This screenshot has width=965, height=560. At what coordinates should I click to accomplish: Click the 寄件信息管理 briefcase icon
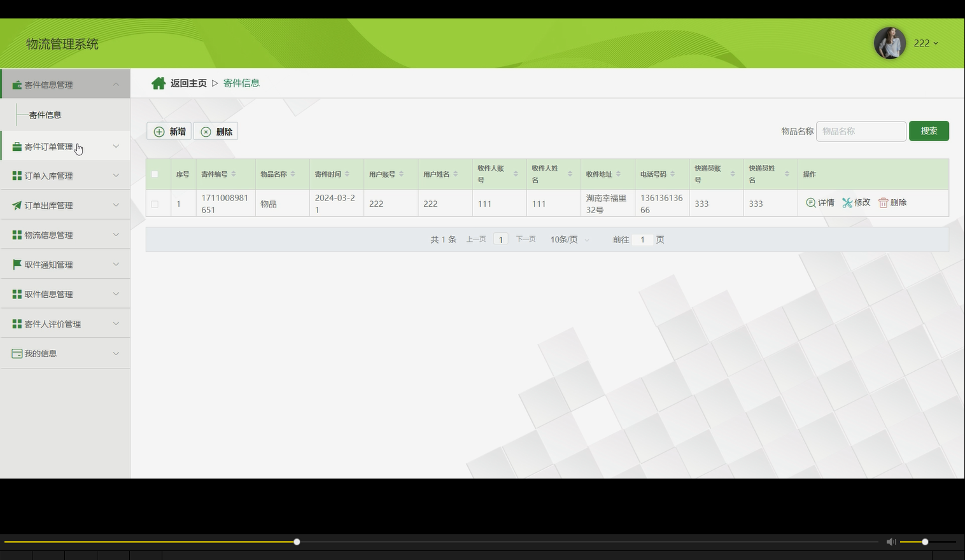coord(17,85)
